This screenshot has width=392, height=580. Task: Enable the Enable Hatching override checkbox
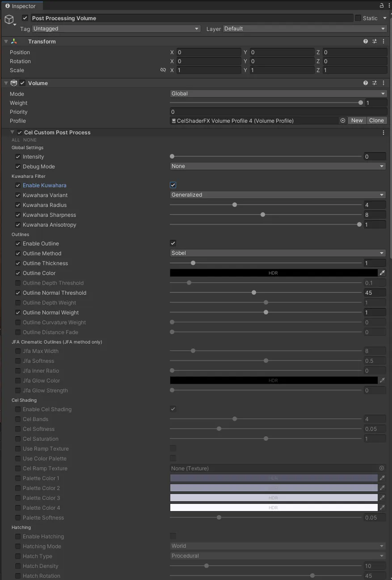(x=18, y=536)
